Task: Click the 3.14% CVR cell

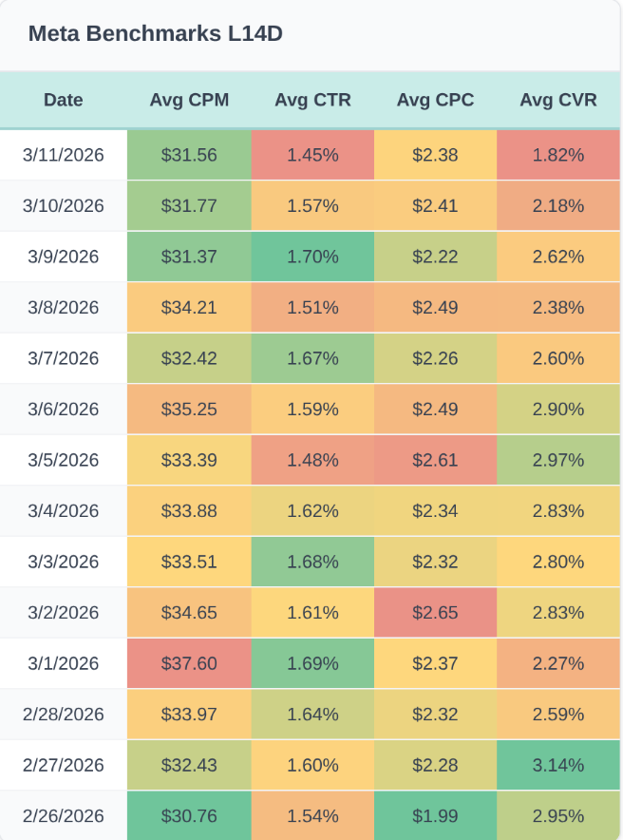Action: (558, 765)
